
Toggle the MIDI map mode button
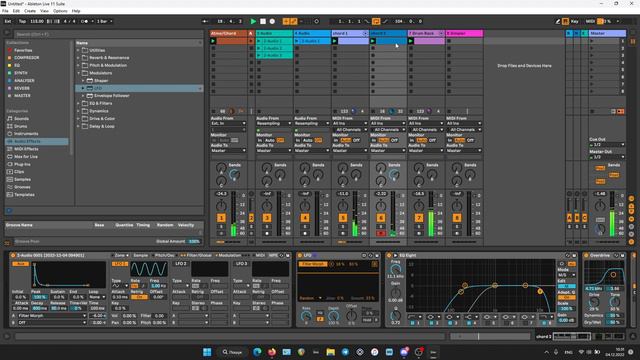(x=590, y=21)
